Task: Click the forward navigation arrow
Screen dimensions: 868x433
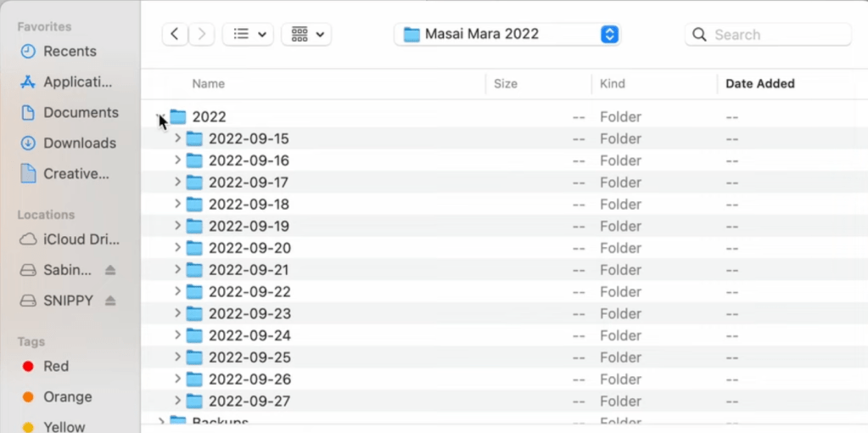Action: [x=201, y=35]
